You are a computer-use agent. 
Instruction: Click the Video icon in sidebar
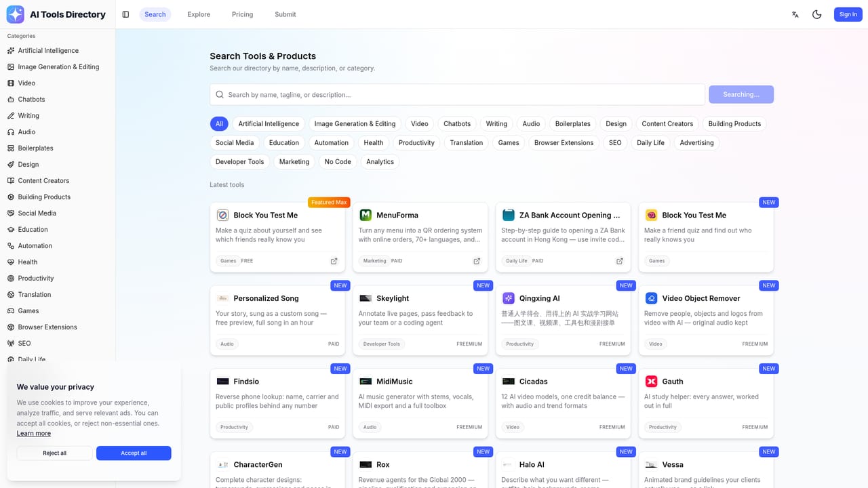coord(11,83)
